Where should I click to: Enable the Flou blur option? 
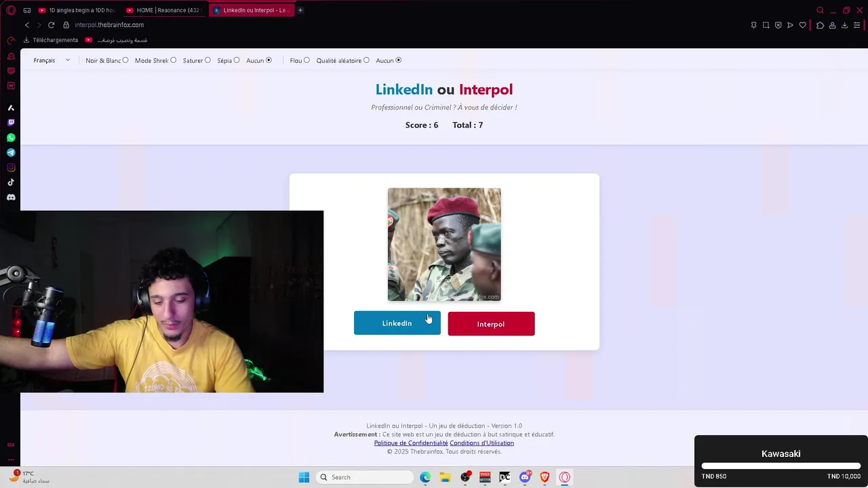(x=307, y=60)
